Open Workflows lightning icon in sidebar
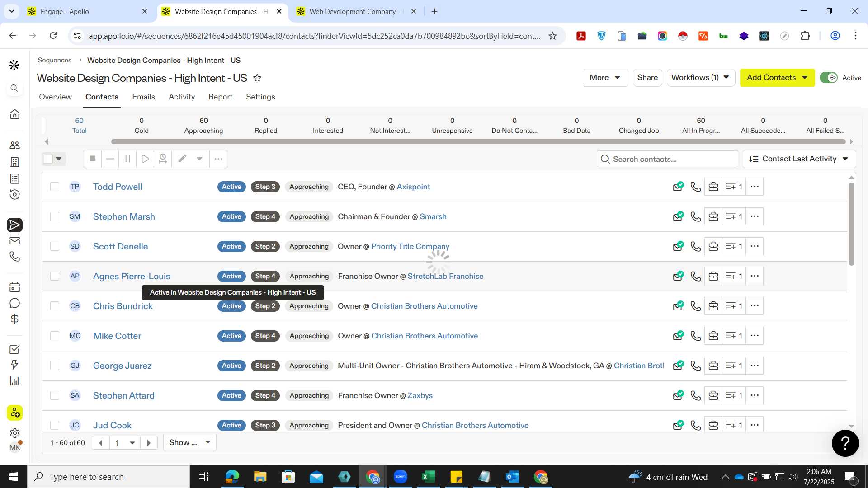868x488 pixels. tap(14, 365)
